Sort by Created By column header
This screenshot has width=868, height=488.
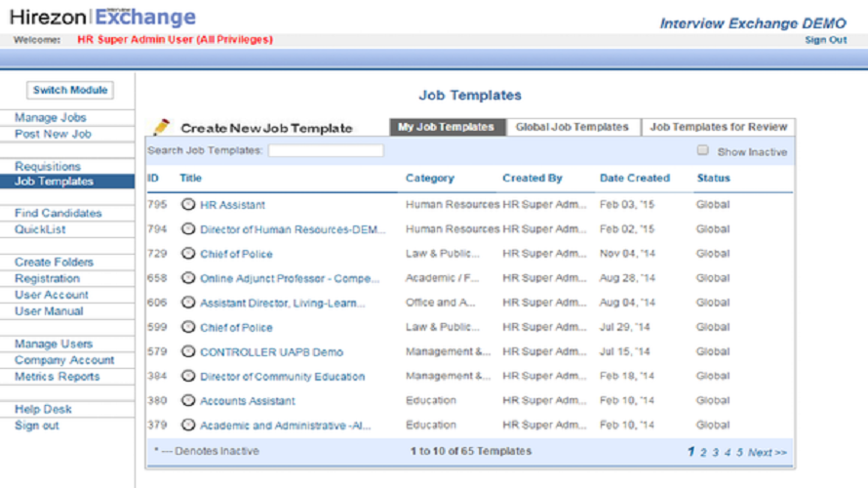pos(532,178)
